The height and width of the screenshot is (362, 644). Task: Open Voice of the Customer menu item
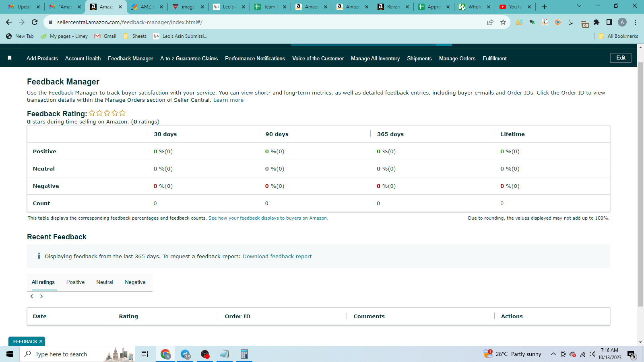tap(318, 58)
